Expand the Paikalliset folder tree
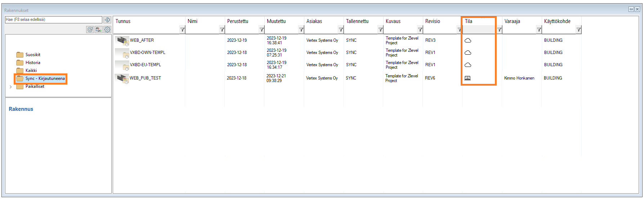644x199 pixels. (11, 87)
